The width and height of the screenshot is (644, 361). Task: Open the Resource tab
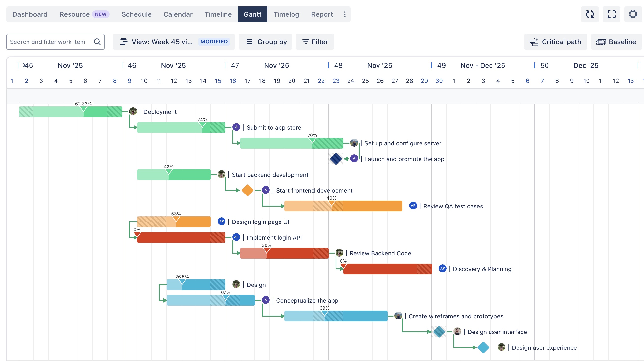tap(74, 14)
